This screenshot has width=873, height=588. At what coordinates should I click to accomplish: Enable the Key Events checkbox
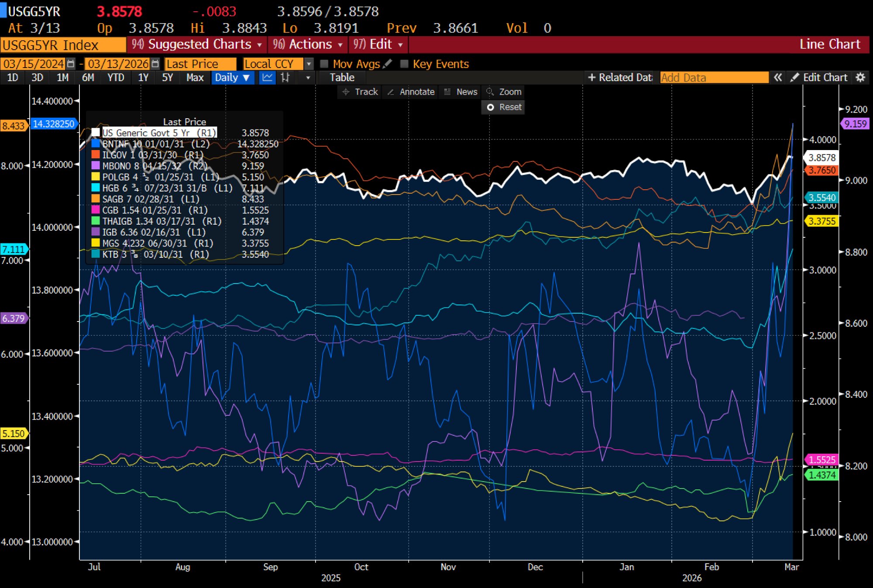click(404, 64)
